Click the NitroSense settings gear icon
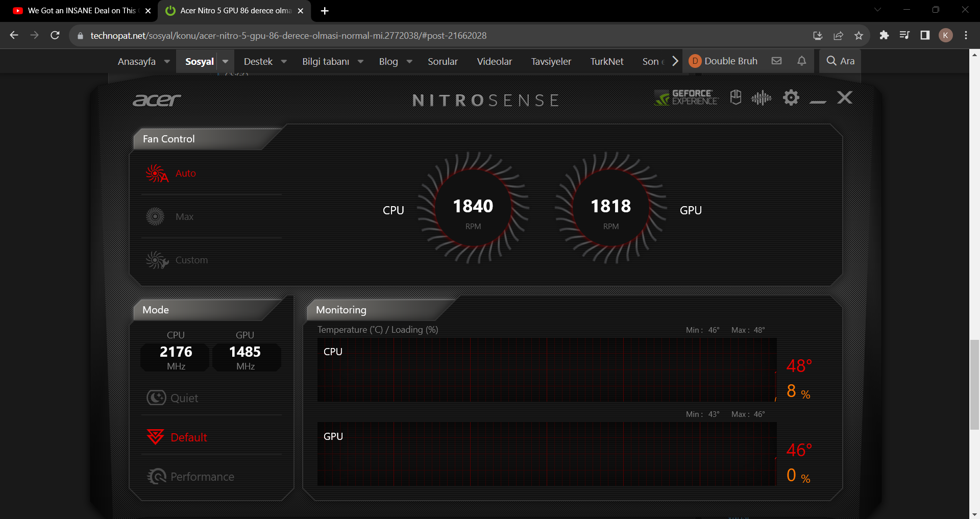Screen dimensions: 980x519 791,97
